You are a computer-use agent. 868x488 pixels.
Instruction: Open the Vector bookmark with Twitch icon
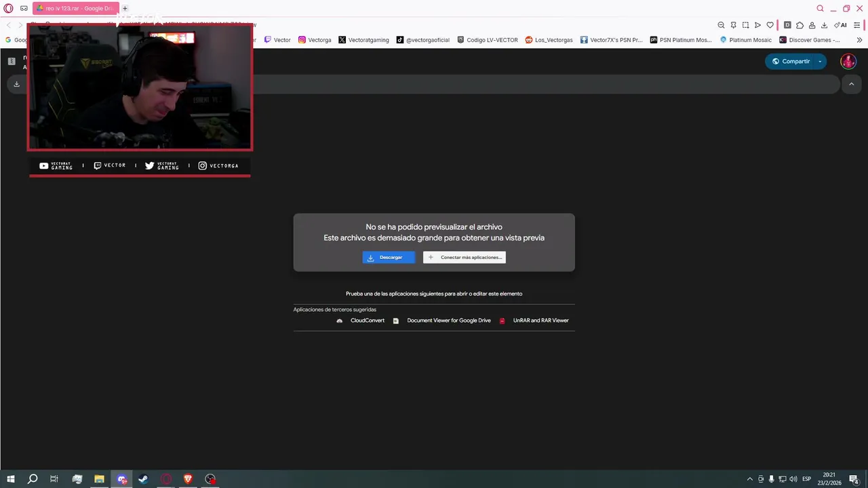coord(277,40)
